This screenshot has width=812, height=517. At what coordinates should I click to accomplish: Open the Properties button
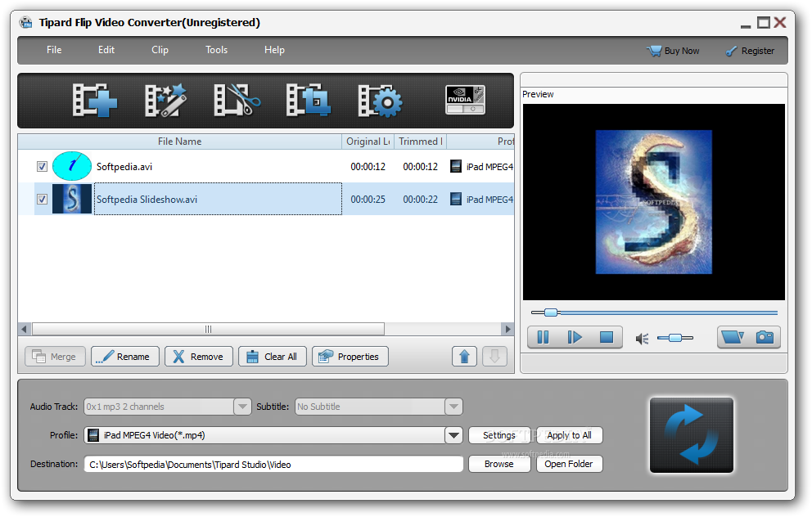pos(350,356)
